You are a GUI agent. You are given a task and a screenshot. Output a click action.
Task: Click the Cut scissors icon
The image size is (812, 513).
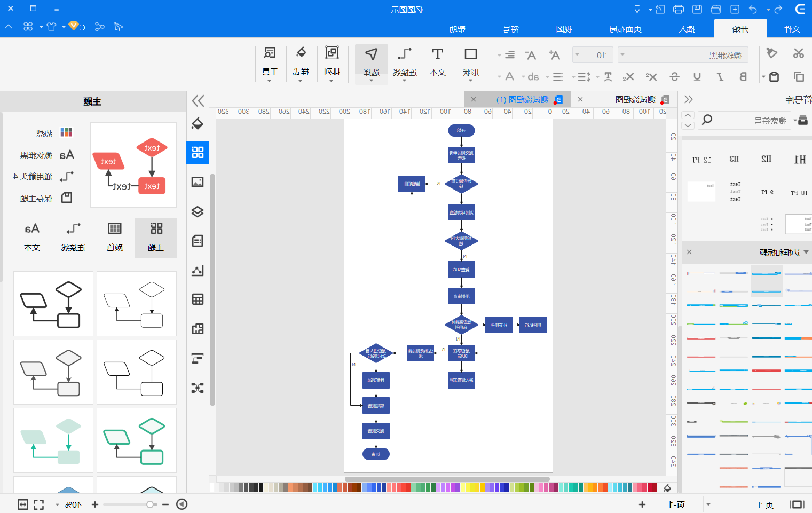[x=798, y=53]
